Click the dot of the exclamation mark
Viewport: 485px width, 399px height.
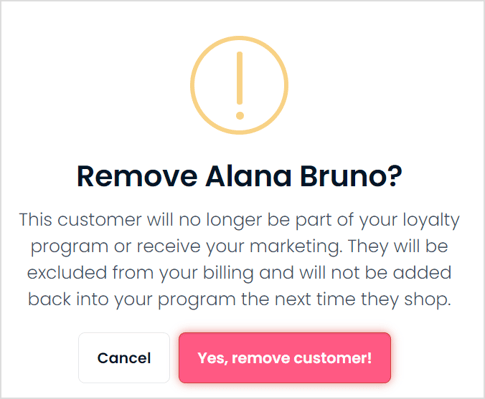pos(240,115)
